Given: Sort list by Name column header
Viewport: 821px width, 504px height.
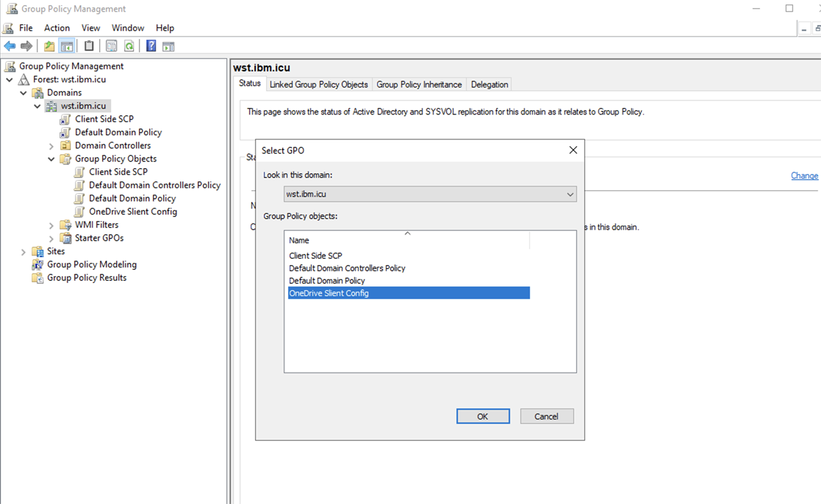Looking at the screenshot, I should point(407,240).
